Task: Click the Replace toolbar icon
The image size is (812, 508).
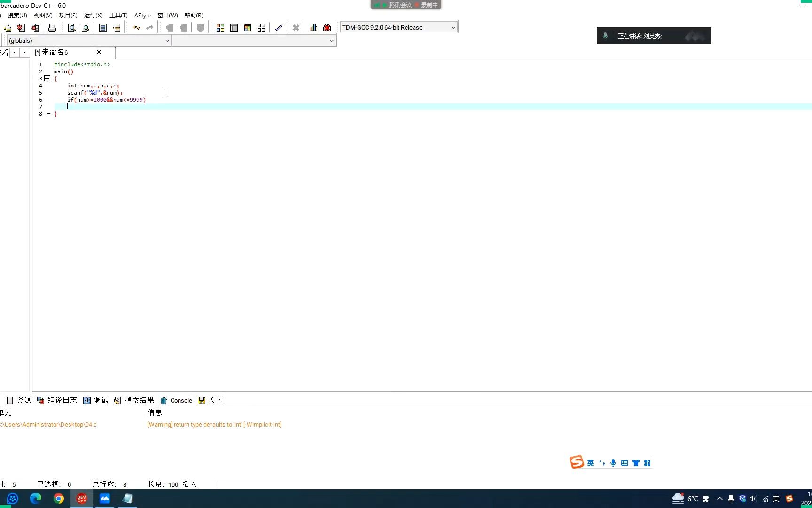Action: (x=86, y=28)
